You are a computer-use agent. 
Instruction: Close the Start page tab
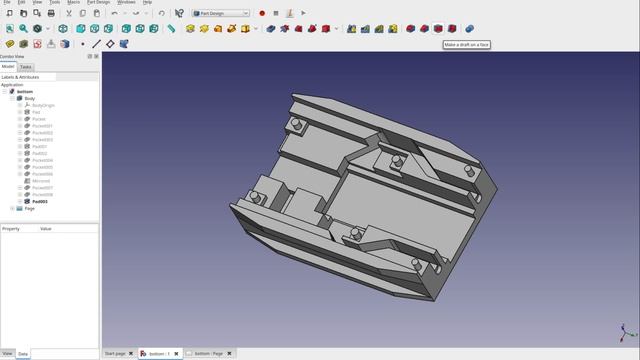click(131, 353)
